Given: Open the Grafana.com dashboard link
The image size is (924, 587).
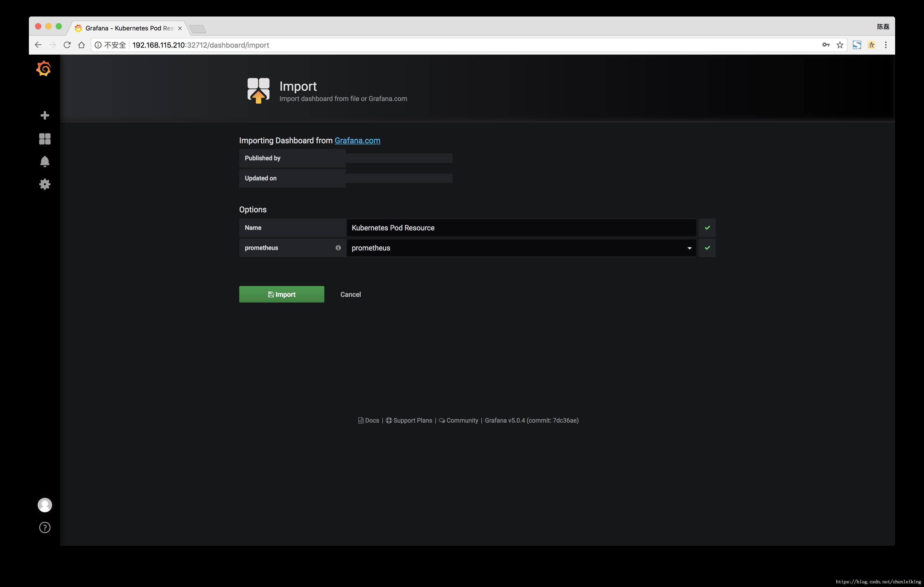Looking at the screenshot, I should pyautogui.click(x=357, y=140).
